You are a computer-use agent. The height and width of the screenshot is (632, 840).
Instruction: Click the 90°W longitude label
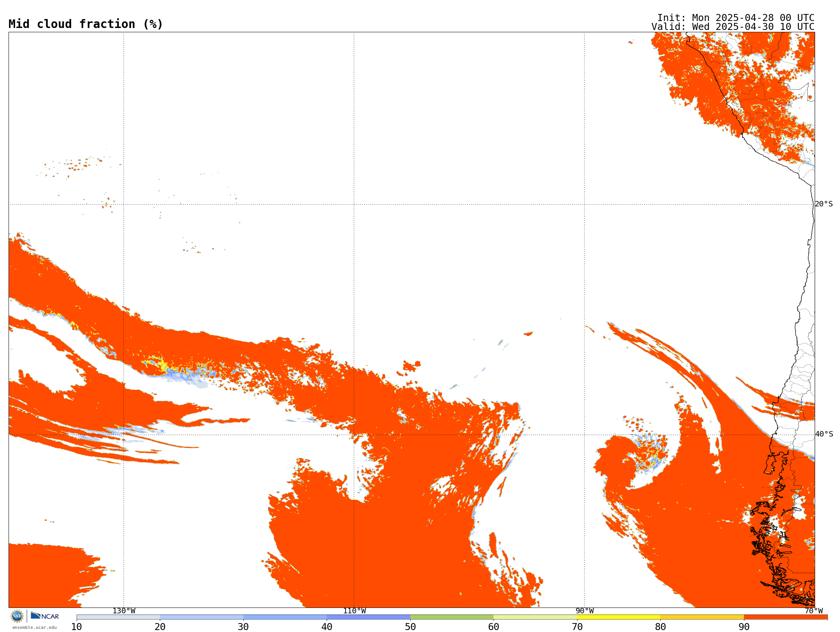(x=584, y=611)
